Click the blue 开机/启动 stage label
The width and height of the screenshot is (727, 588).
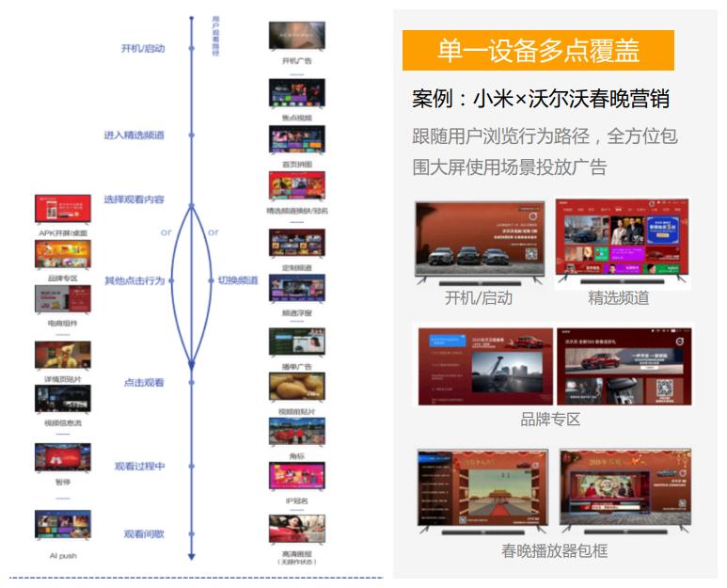click(x=143, y=48)
